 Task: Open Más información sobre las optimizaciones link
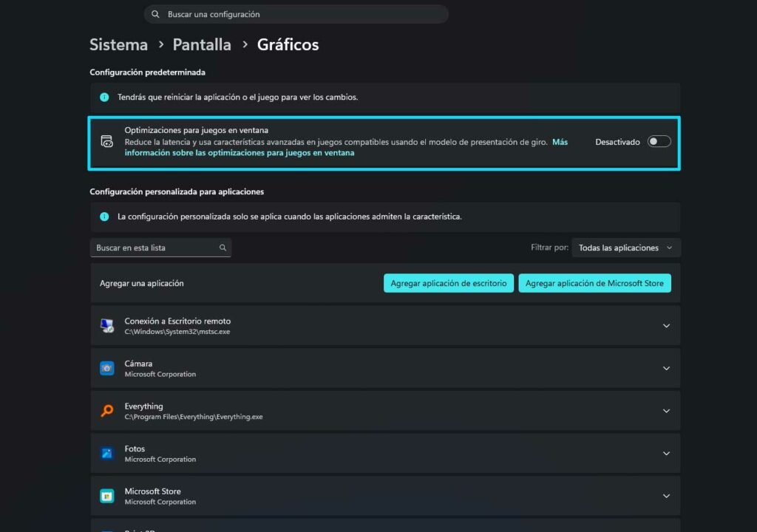pyautogui.click(x=346, y=147)
